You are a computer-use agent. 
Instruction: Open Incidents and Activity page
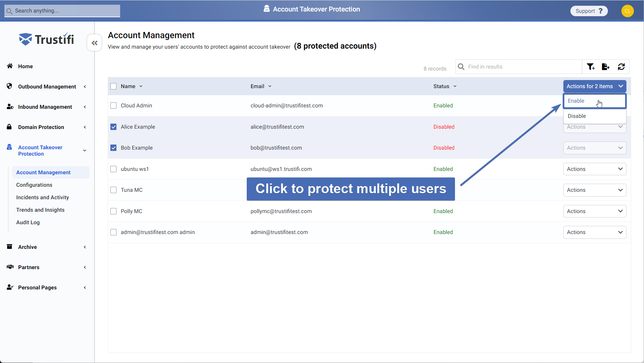click(x=43, y=197)
